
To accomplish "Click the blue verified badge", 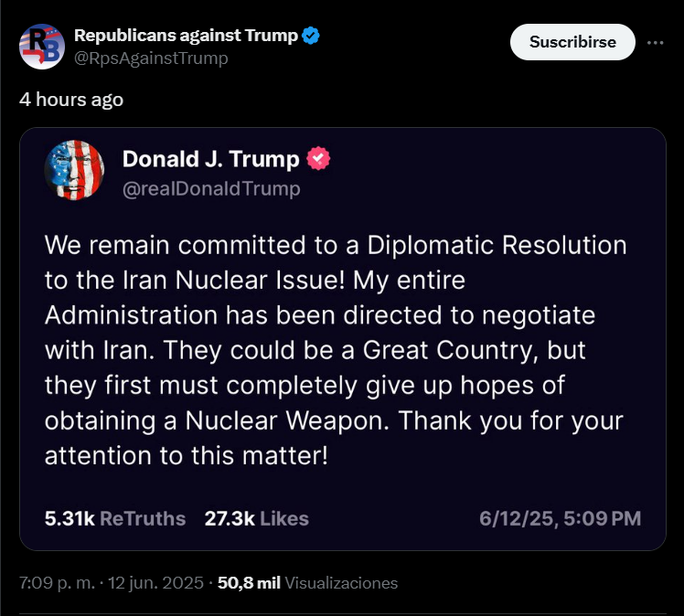I will [311, 36].
